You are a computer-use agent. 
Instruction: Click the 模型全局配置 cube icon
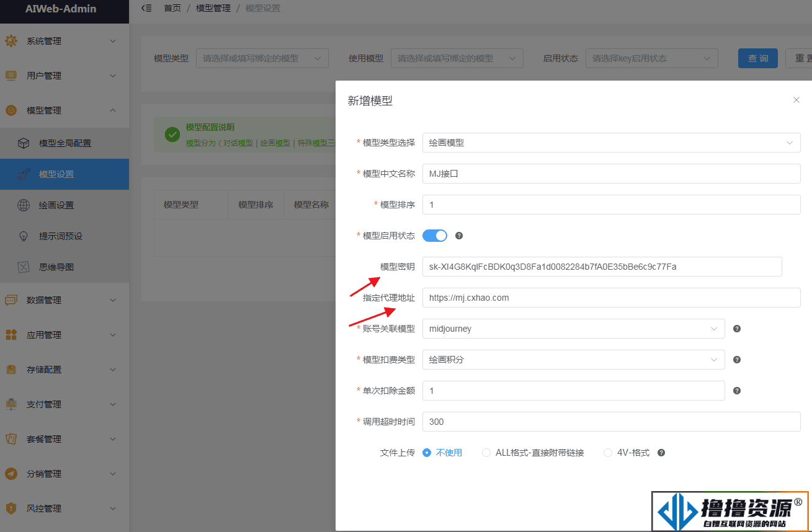(x=24, y=143)
